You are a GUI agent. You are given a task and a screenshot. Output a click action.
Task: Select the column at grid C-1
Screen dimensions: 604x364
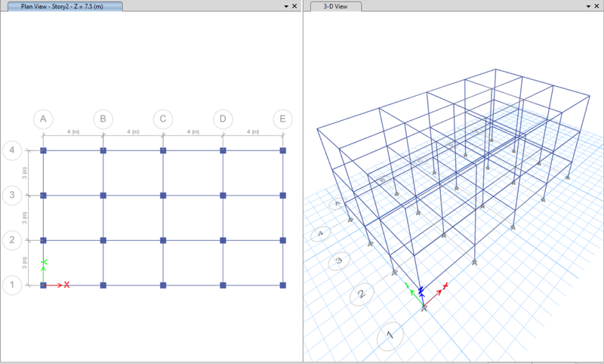coord(163,285)
